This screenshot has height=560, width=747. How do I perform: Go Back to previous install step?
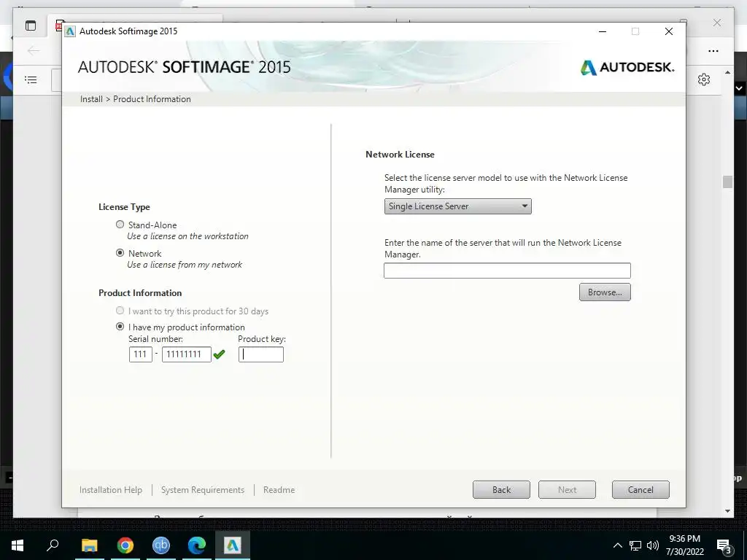(501, 489)
